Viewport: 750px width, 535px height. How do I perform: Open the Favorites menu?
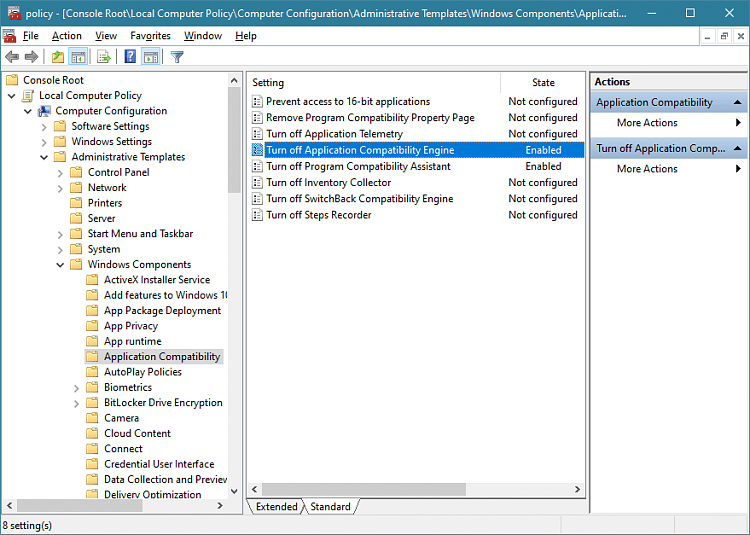[x=150, y=36]
